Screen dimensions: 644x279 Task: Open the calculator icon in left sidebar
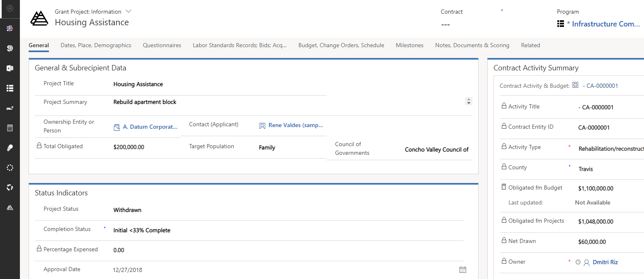tap(10, 128)
